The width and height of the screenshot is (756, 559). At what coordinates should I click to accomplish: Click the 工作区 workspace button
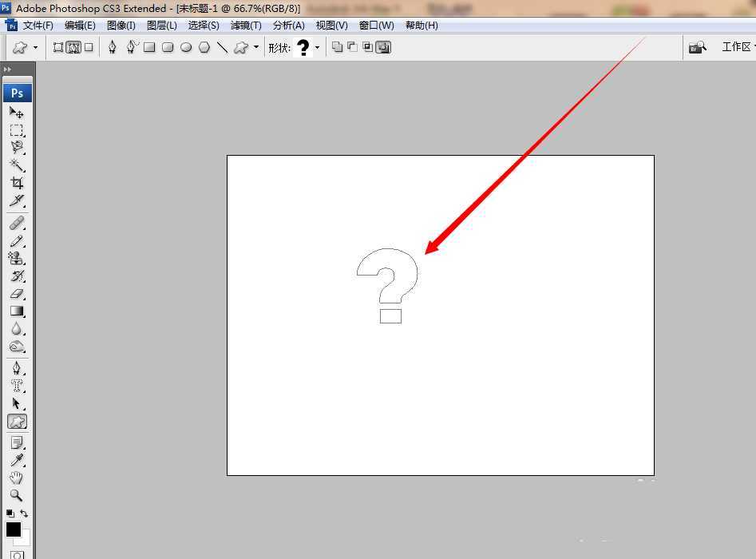737,47
